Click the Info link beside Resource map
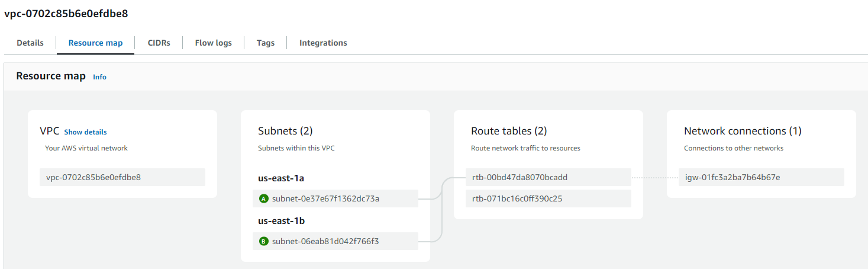Image resolution: width=868 pixels, height=269 pixels. pos(100,77)
